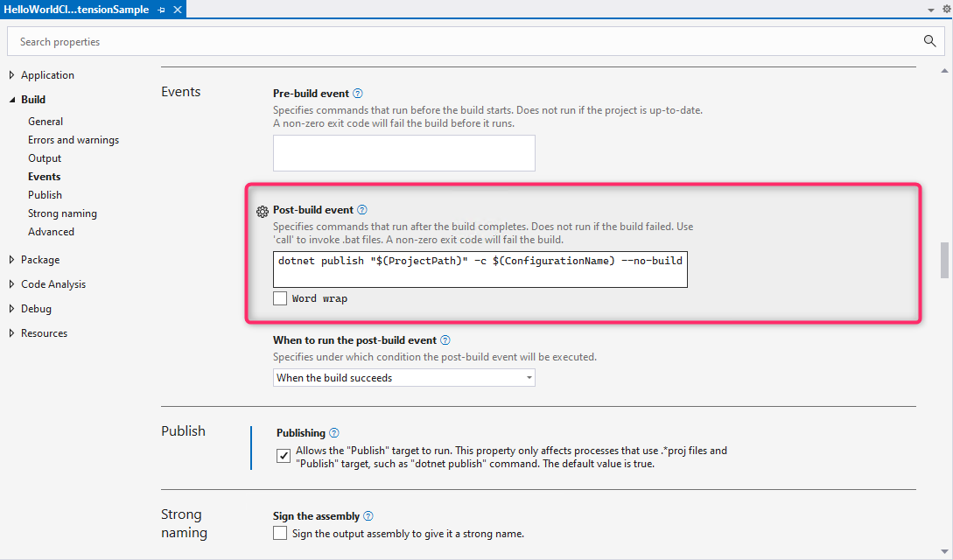953x560 pixels.
Task: Go to Errors and warnings page
Action: coord(74,140)
